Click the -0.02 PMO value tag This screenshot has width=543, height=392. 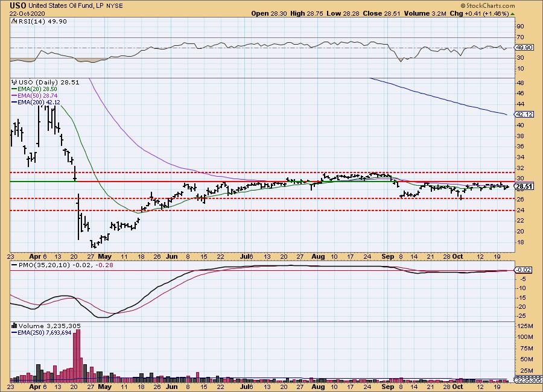pos(524,270)
